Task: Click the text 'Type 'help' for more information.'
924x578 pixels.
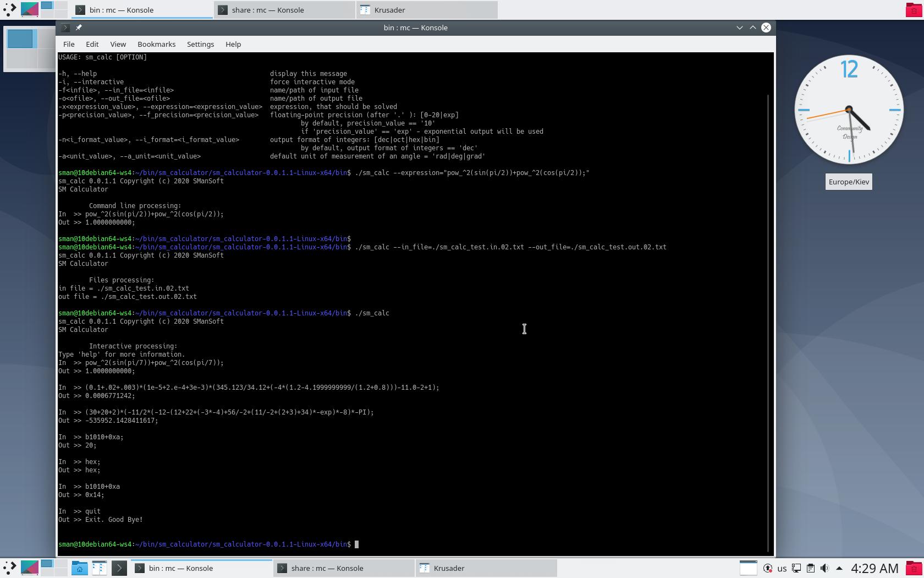Action: coord(122,355)
